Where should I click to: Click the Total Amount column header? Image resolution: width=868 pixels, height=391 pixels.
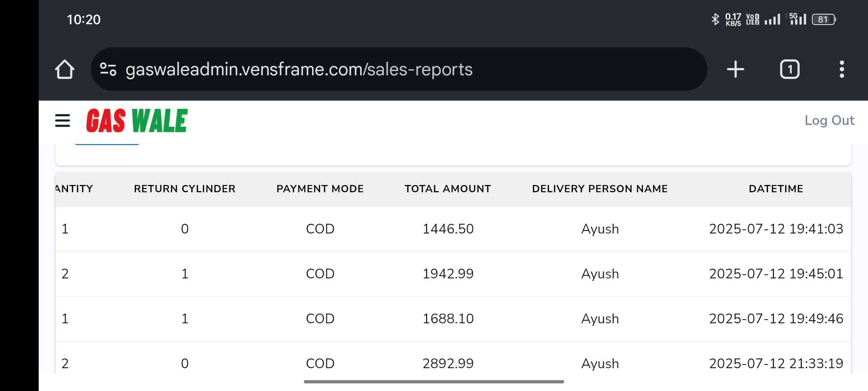[x=448, y=189]
